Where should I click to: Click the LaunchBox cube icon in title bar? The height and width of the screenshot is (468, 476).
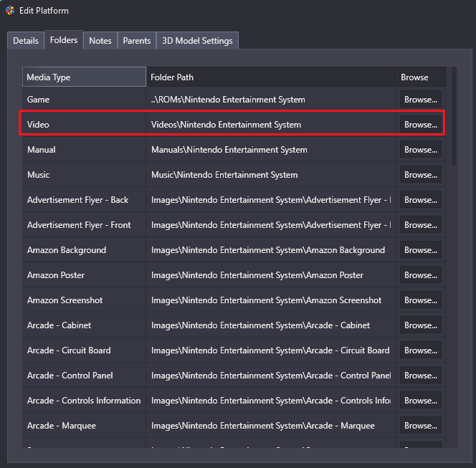tap(10, 10)
